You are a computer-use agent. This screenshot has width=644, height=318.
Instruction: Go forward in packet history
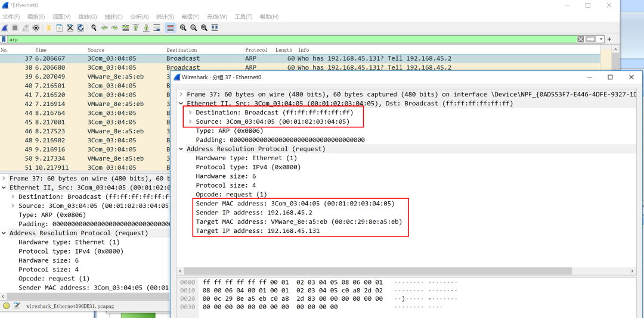(114, 27)
